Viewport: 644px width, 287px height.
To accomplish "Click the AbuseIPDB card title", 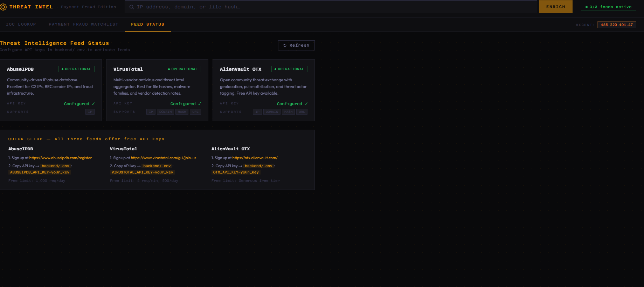I will pos(20,69).
